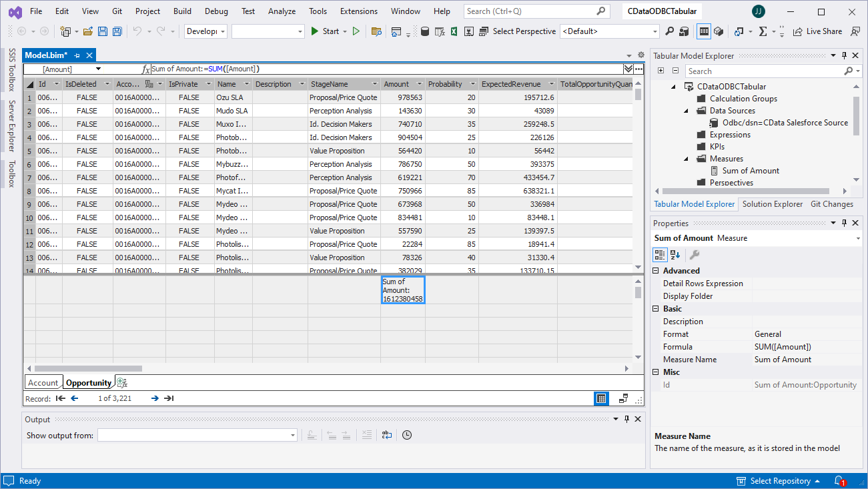Go to the last record
The image size is (868, 489).
169,398
